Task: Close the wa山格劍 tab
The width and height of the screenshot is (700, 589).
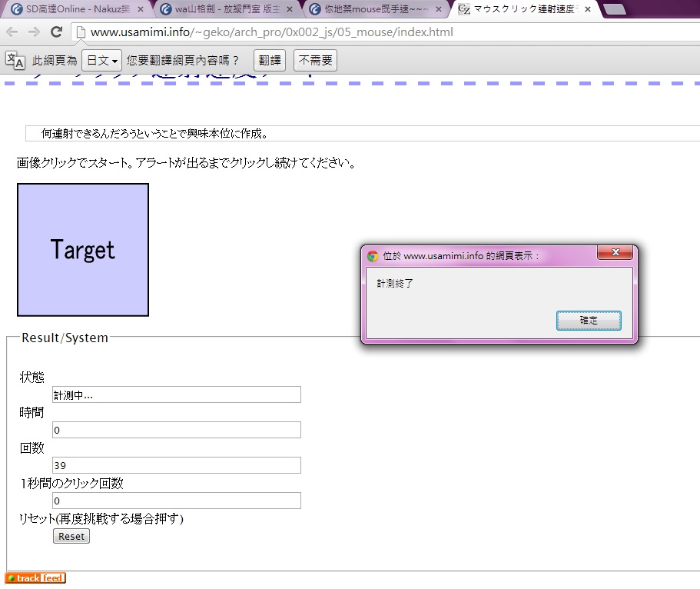Action: pos(289,9)
